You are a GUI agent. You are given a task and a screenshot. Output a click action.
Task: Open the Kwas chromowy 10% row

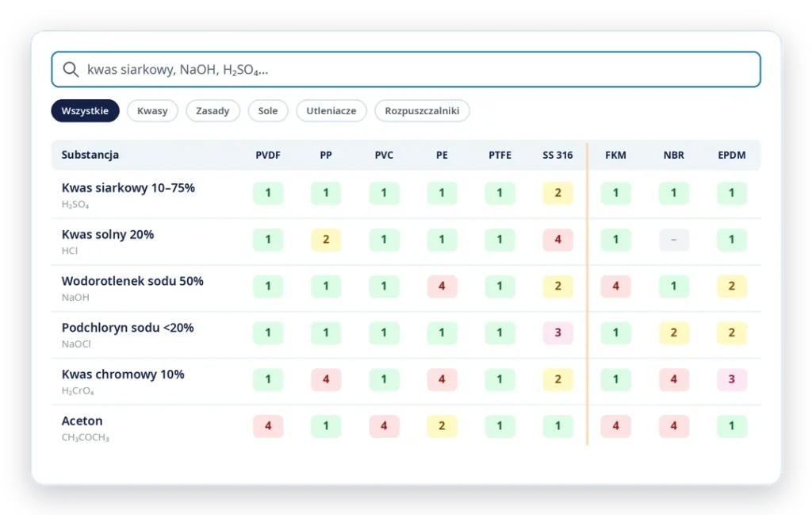[406, 382]
